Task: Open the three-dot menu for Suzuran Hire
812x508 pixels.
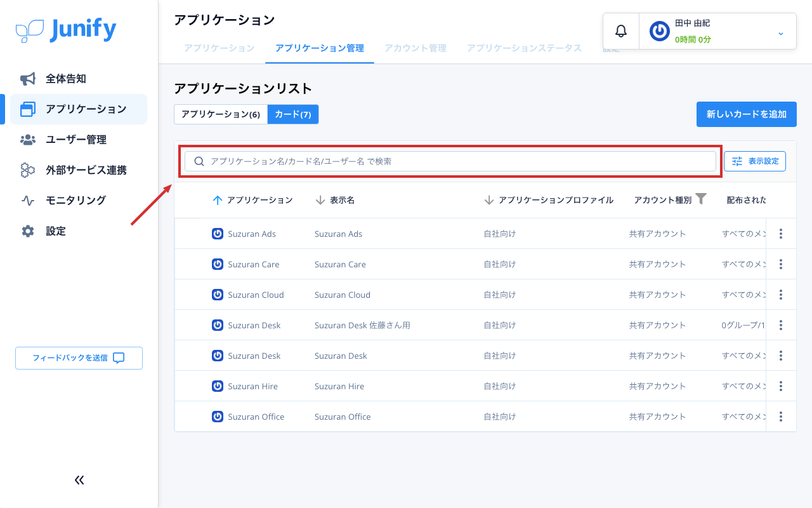Action: (x=781, y=386)
